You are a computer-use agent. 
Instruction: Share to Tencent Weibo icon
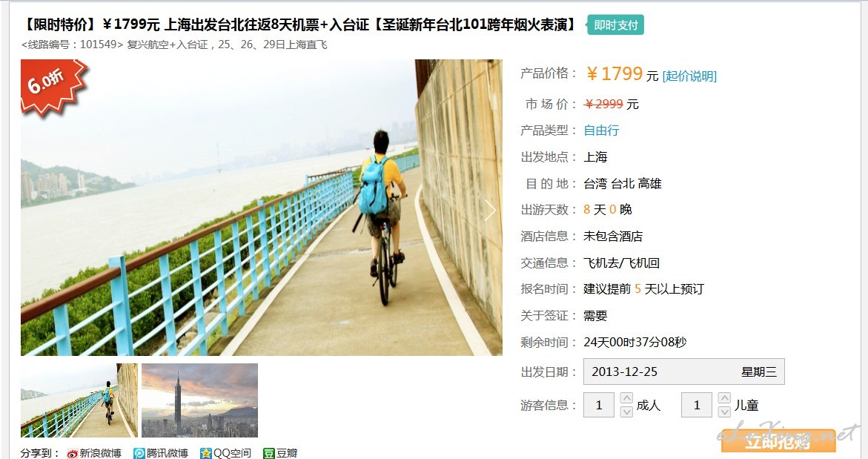coord(139,454)
